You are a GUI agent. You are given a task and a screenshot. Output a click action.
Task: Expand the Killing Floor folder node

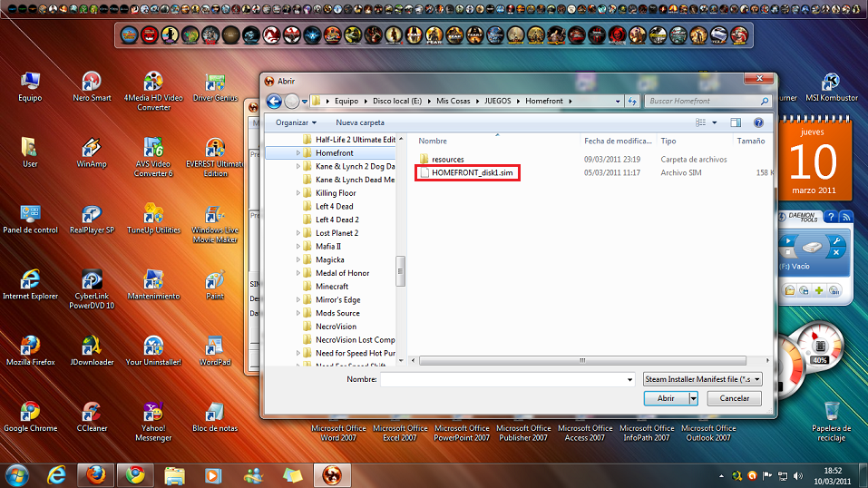point(297,193)
